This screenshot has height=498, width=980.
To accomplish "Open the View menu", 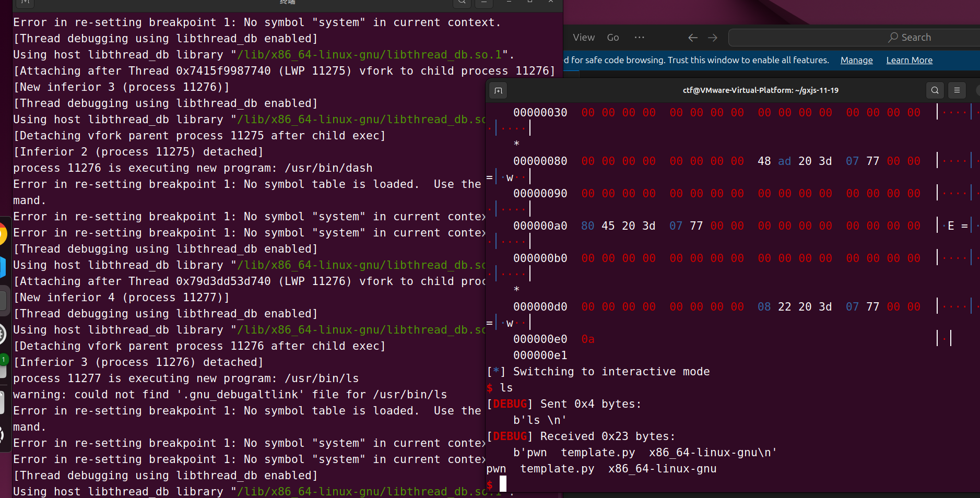I will coord(583,38).
